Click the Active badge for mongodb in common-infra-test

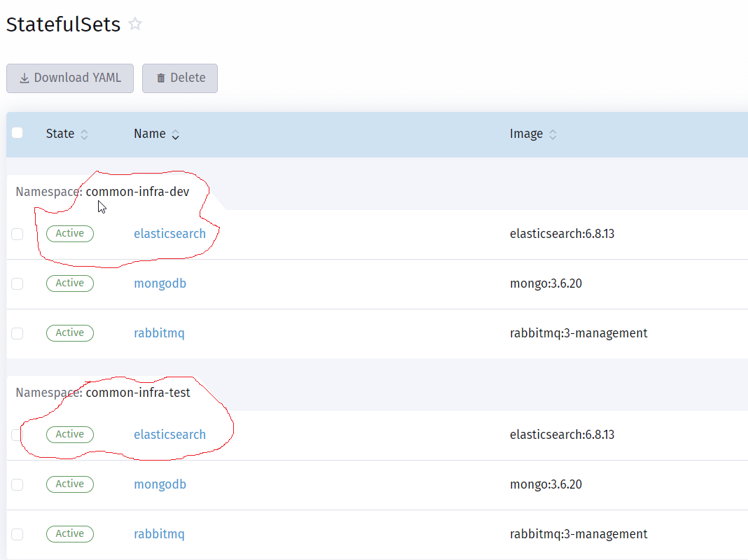(69, 484)
